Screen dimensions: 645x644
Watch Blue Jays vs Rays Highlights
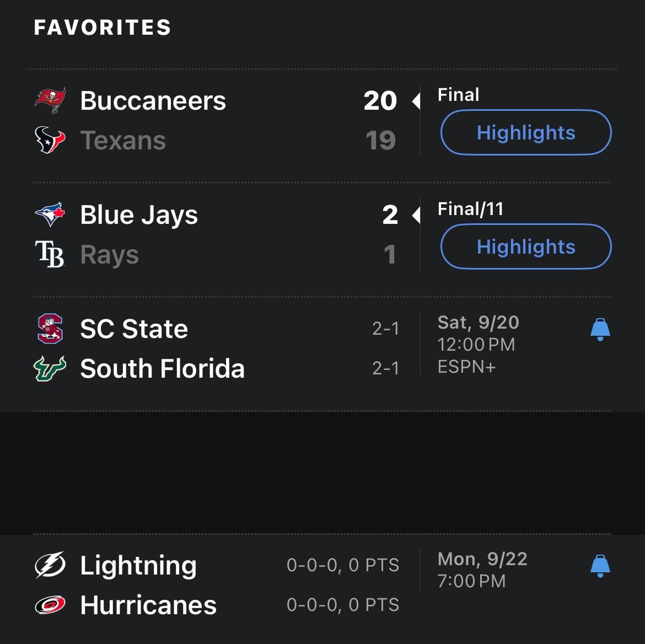526,247
